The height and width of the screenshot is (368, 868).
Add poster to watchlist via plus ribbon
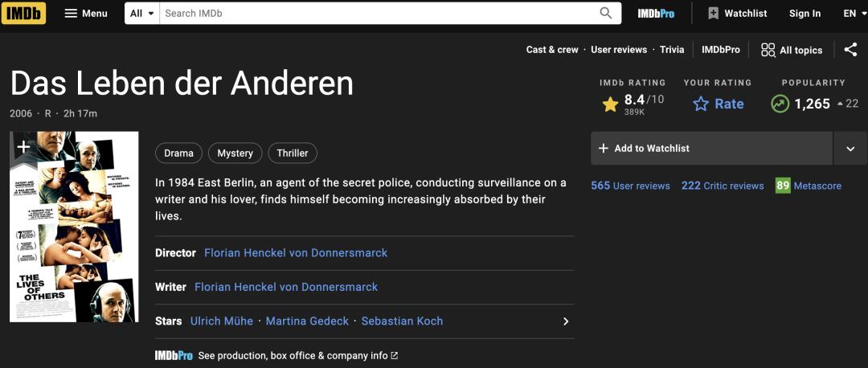pos(23,146)
